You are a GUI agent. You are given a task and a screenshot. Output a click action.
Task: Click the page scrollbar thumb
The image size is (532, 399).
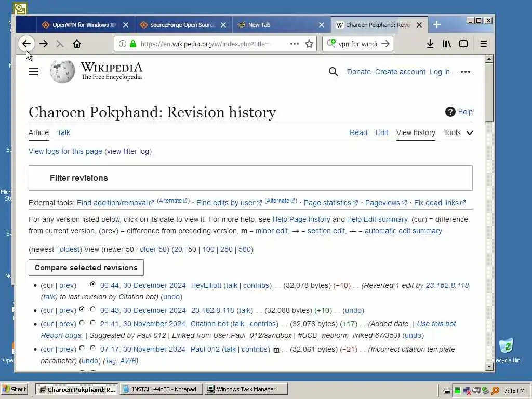(489, 92)
